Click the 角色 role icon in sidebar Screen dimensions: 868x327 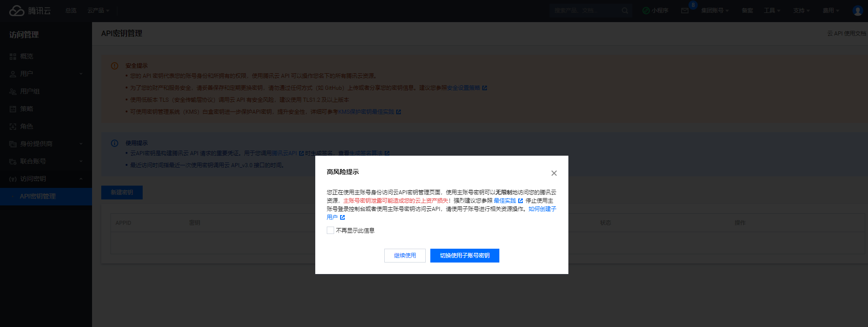pyautogui.click(x=13, y=127)
